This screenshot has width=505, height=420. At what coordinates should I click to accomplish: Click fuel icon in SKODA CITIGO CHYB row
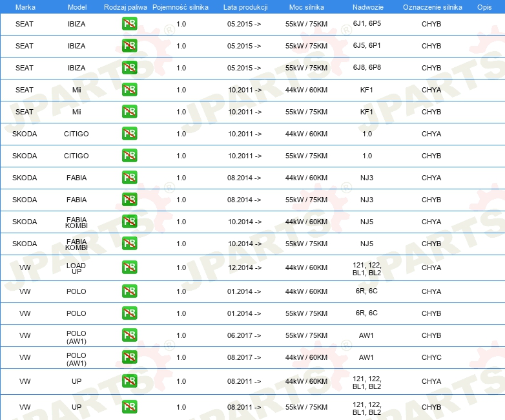pyautogui.click(x=129, y=155)
